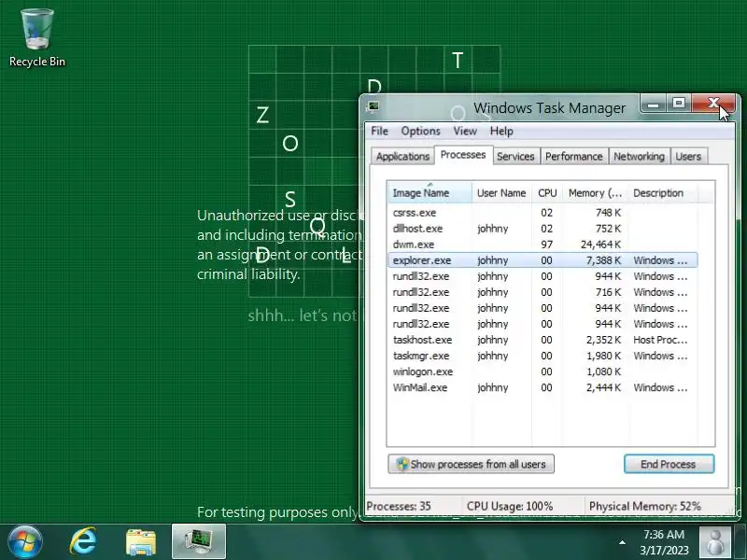
Task: Click Show processes from all users
Action: click(472, 464)
